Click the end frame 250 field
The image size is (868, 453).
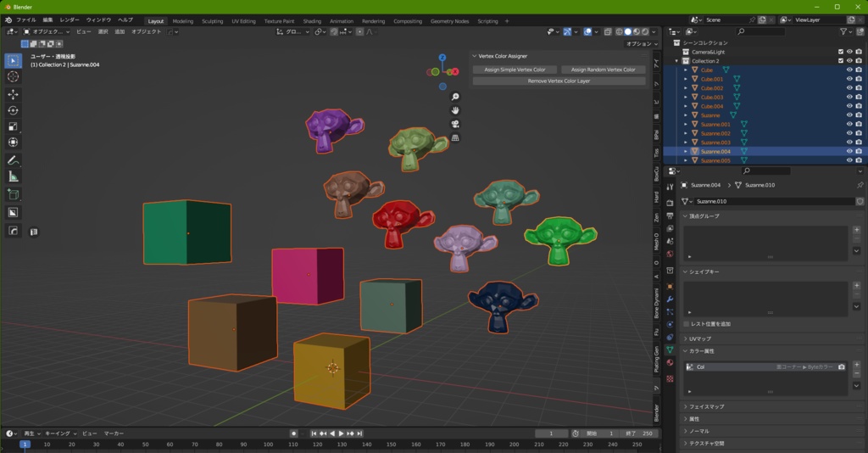637,433
